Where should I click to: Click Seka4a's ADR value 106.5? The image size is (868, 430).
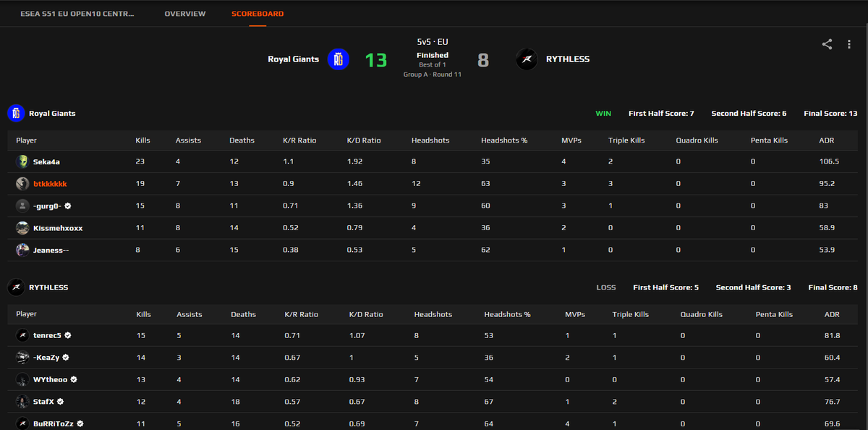829,161
